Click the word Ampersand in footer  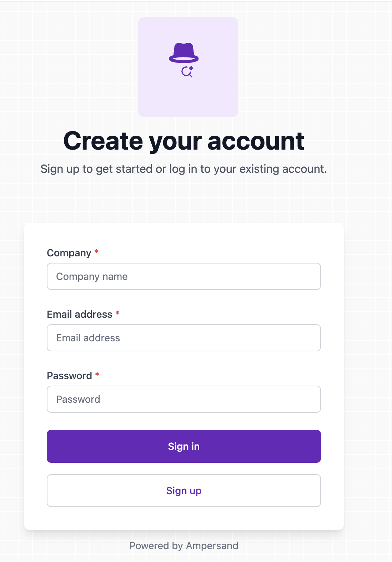pyautogui.click(x=212, y=546)
